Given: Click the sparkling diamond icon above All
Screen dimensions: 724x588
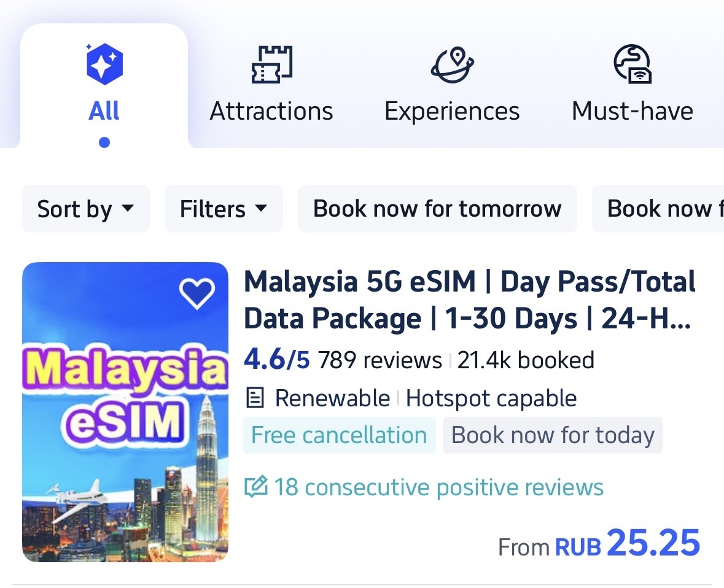Looking at the screenshot, I should (x=104, y=60).
